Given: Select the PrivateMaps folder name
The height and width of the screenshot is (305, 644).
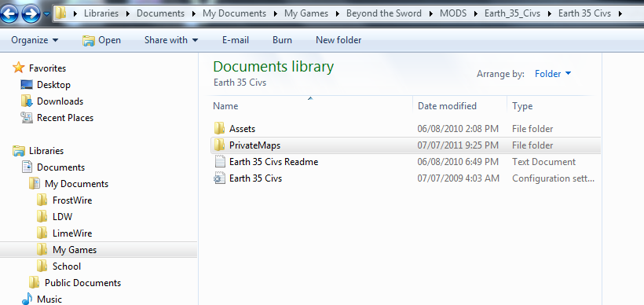Looking at the screenshot, I should (x=254, y=145).
